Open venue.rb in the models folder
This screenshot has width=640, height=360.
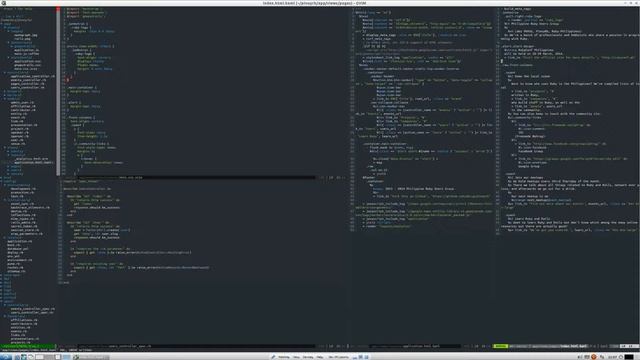[x=18, y=144]
